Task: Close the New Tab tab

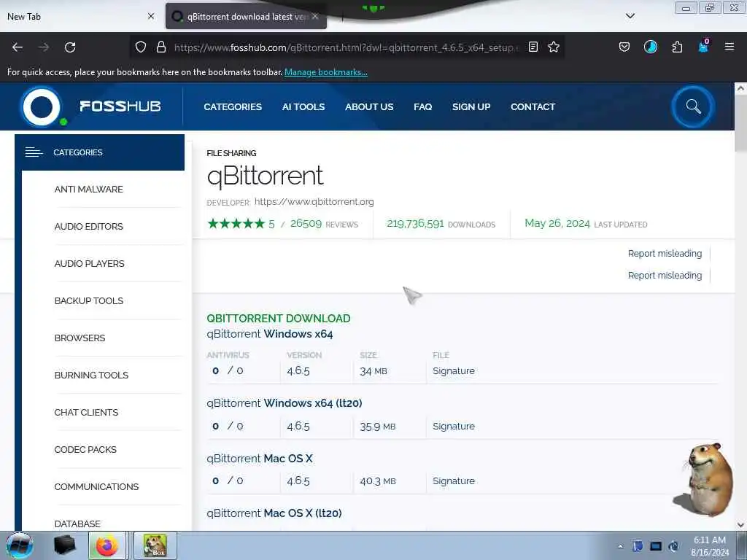Action: tap(150, 16)
